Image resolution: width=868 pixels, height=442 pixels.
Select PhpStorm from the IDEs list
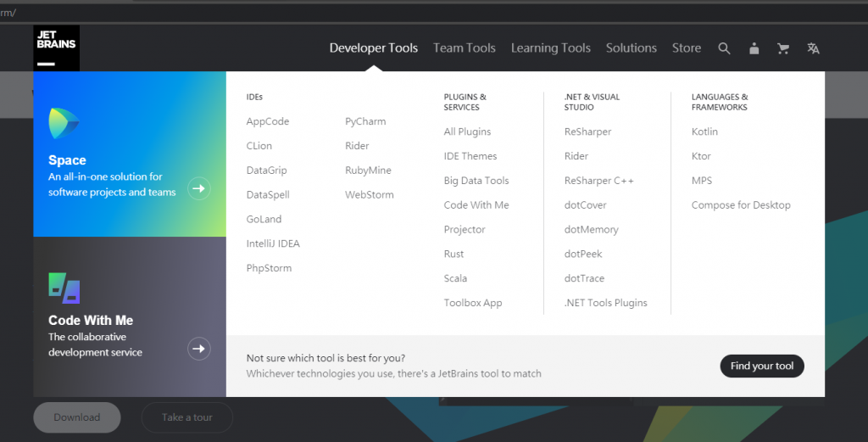point(269,267)
